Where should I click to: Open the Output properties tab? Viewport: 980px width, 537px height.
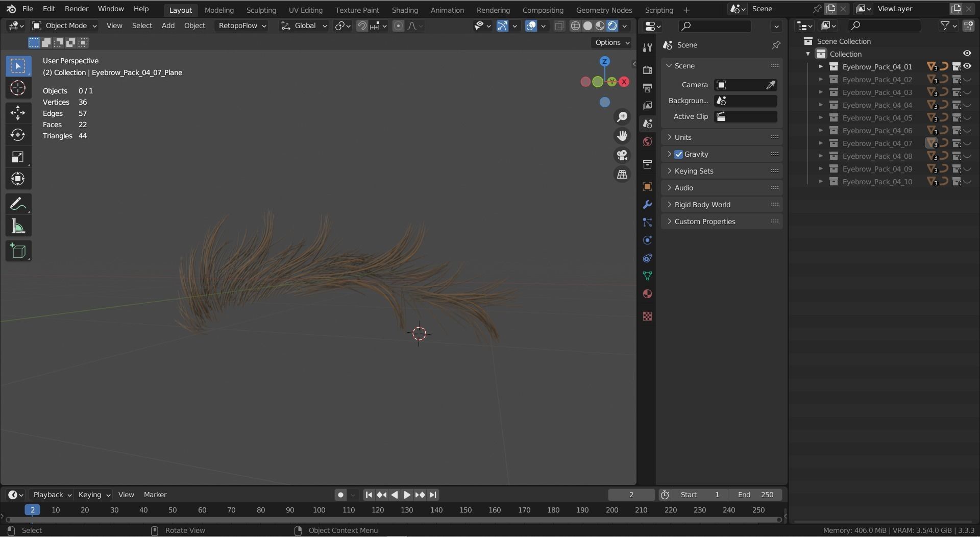(647, 88)
